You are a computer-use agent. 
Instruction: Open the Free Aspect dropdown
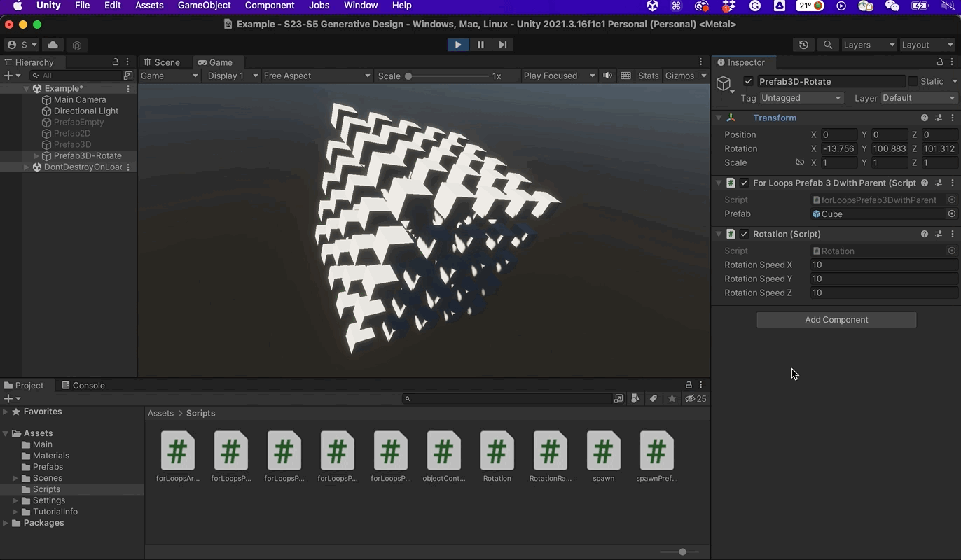pyautogui.click(x=317, y=76)
